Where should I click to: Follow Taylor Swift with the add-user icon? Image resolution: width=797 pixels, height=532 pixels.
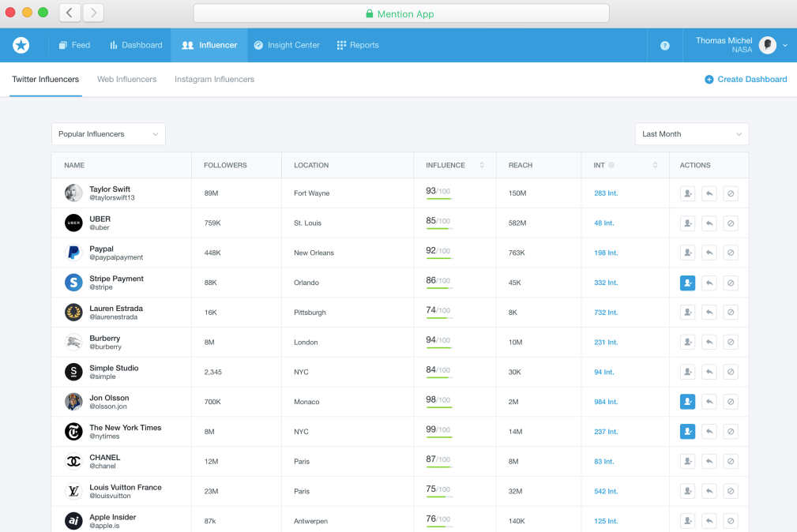coord(688,193)
